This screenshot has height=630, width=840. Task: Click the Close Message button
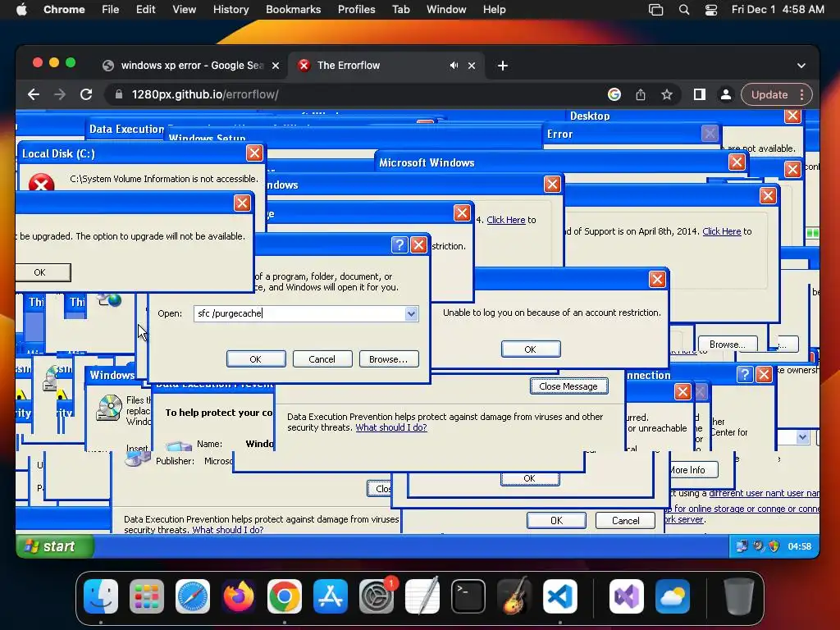tap(568, 386)
